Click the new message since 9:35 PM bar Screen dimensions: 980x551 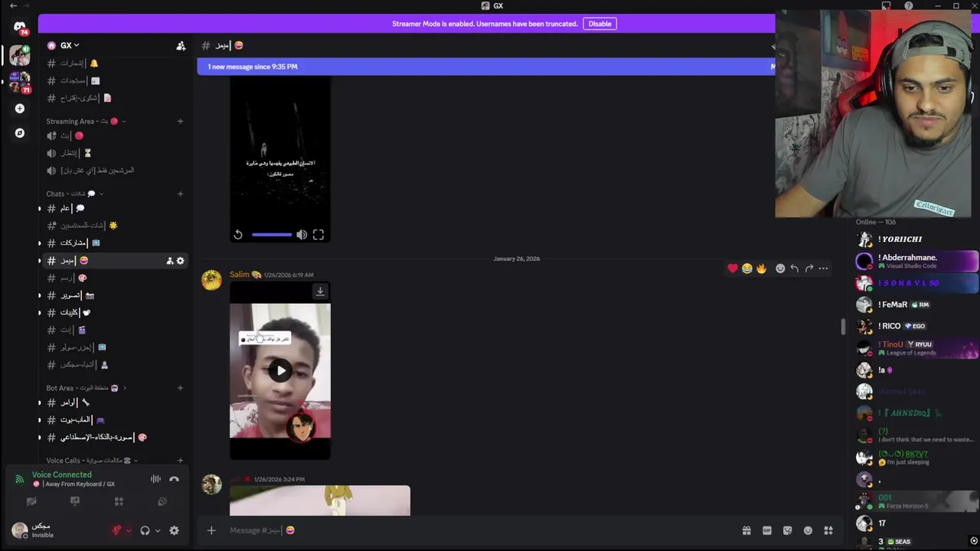(x=485, y=67)
